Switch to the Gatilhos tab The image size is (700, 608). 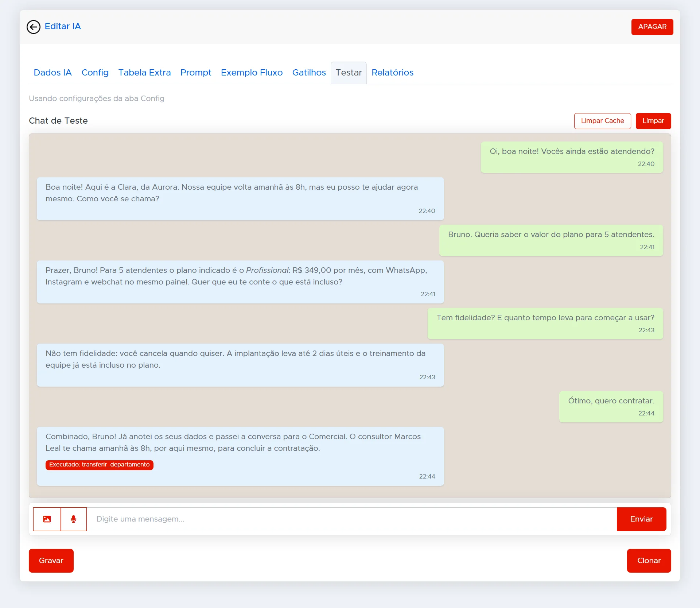(x=309, y=73)
